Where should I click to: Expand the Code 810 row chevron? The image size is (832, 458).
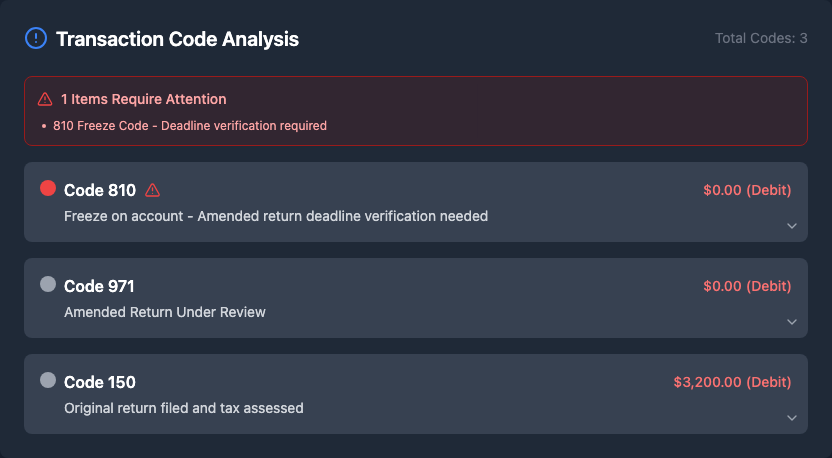pyautogui.click(x=792, y=226)
